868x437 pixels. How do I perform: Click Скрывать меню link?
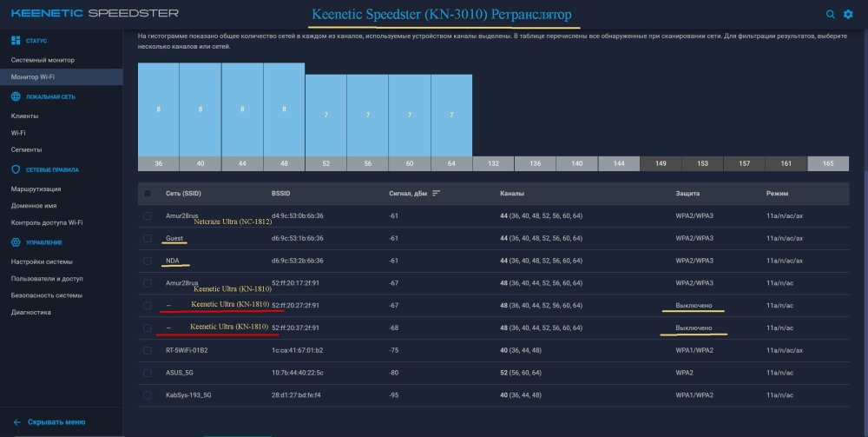pyautogui.click(x=56, y=422)
